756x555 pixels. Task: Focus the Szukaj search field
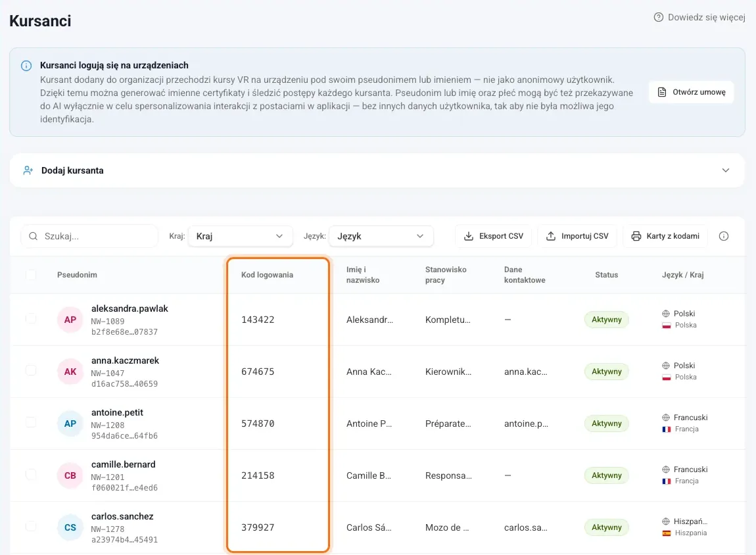point(89,236)
